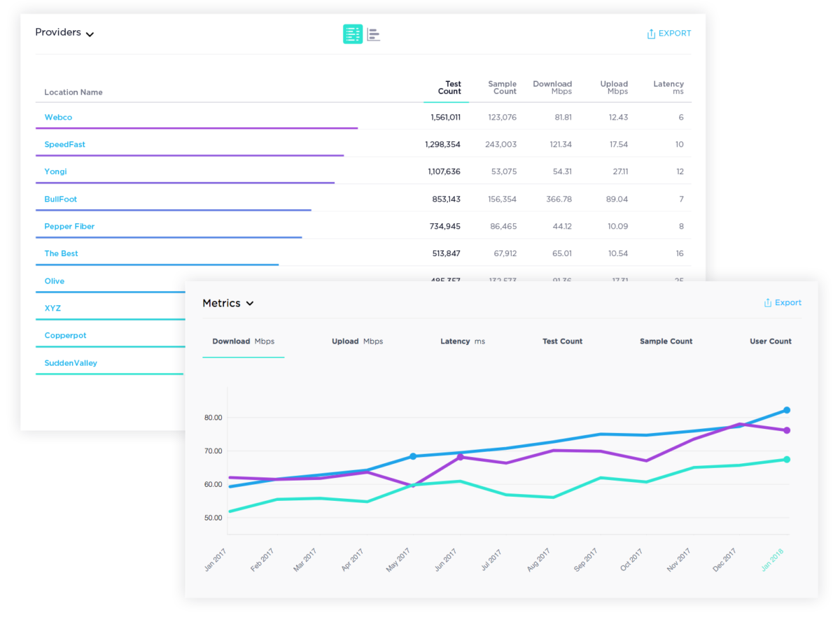View the Sample Count metrics tab
The image size is (840, 636).
[666, 341]
